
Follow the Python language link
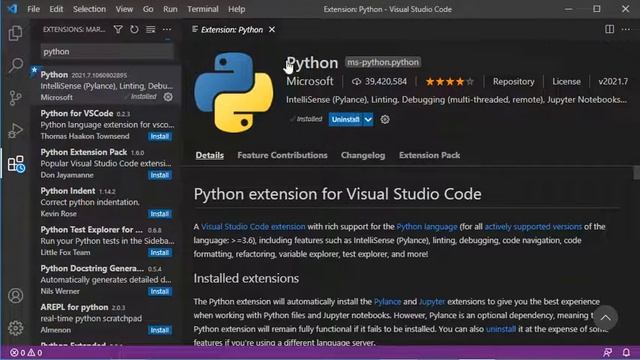pos(427,227)
